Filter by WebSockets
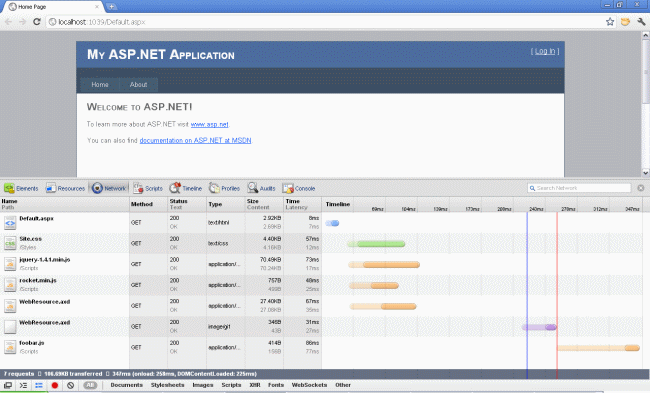This screenshot has width=650, height=393. tap(309, 385)
